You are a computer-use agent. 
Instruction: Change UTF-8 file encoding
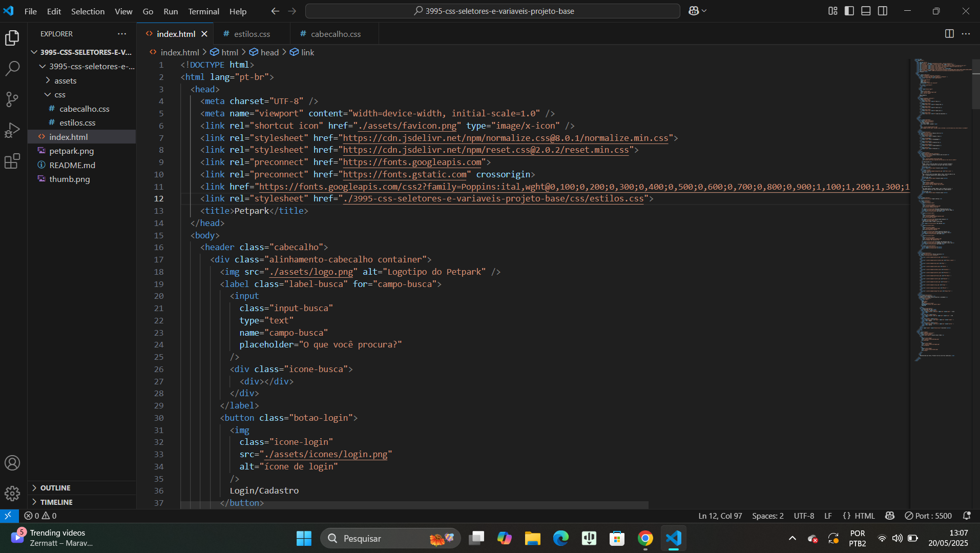(804, 516)
